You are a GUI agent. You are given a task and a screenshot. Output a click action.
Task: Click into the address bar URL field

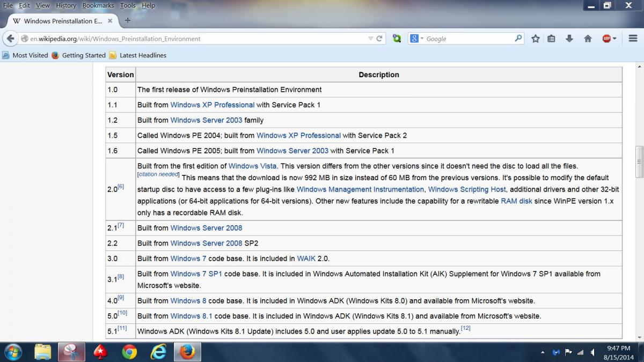[x=196, y=39]
